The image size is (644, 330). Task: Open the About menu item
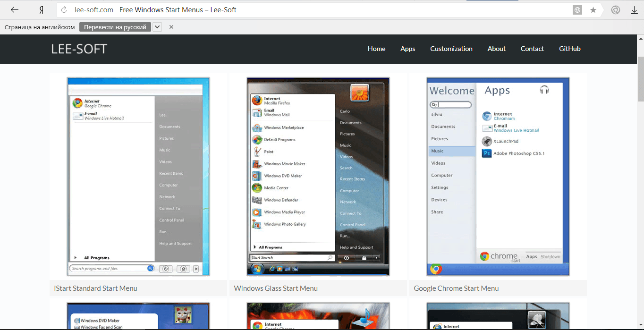pyautogui.click(x=497, y=49)
